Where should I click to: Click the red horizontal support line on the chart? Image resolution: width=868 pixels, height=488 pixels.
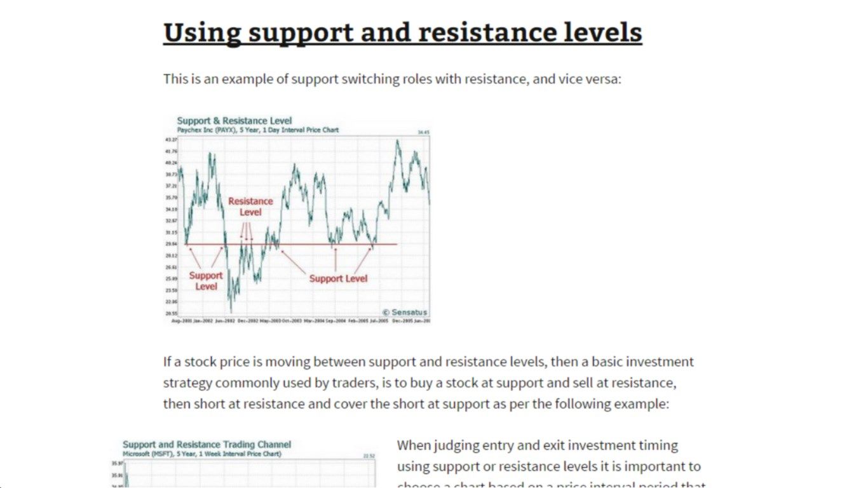[x=291, y=244]
